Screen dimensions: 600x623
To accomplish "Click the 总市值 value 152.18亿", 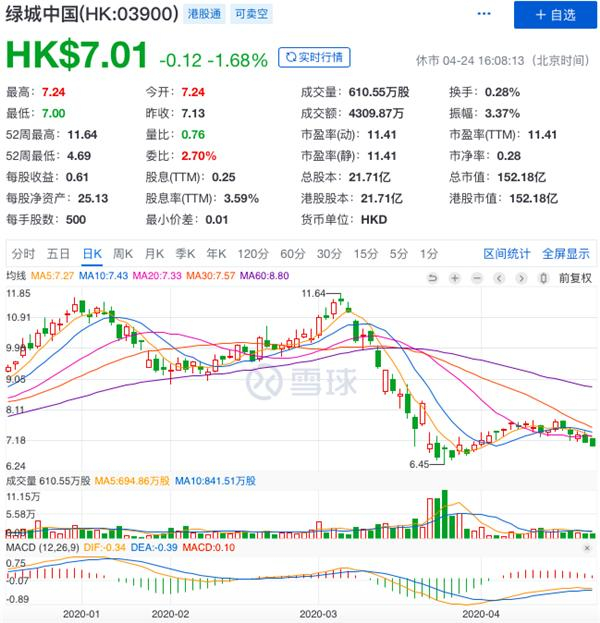I will 522,177.
